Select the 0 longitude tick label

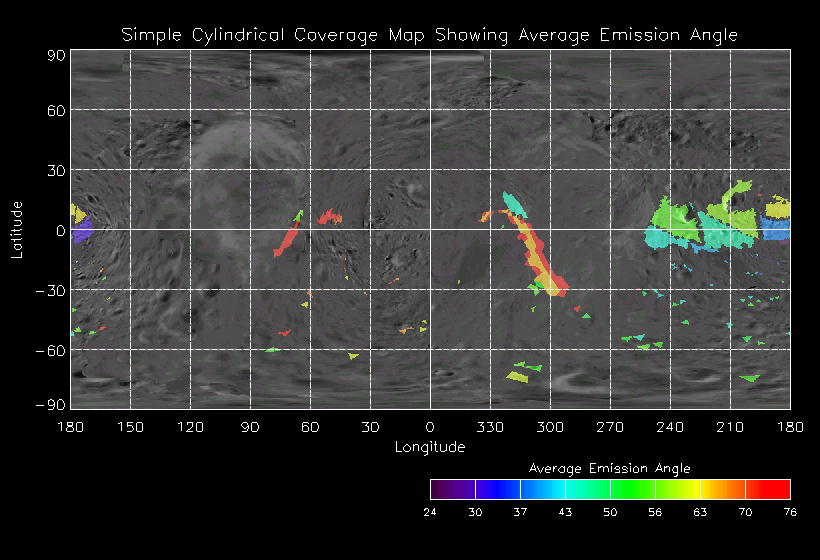pos(430,426)
